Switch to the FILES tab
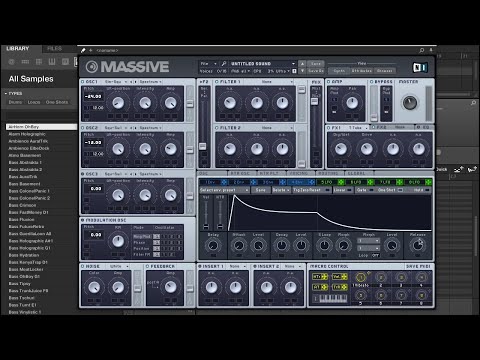480x360 pixels. pyautogui.click(x=54, y=49)
